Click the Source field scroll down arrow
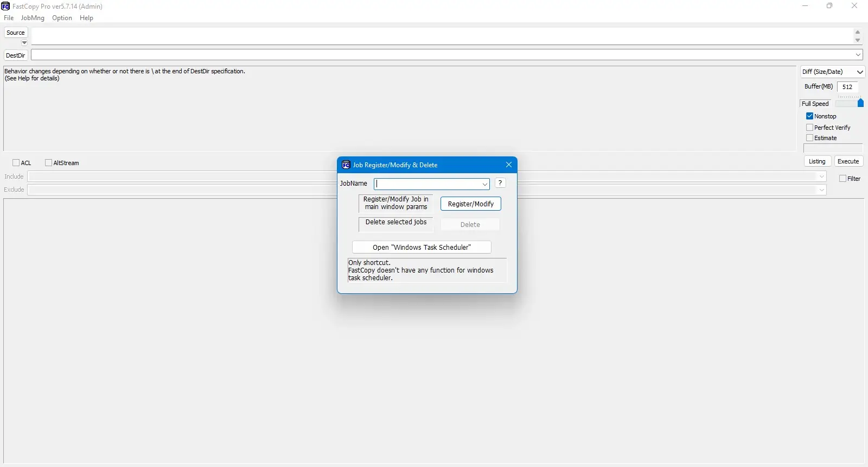 [x=858, y=41]
